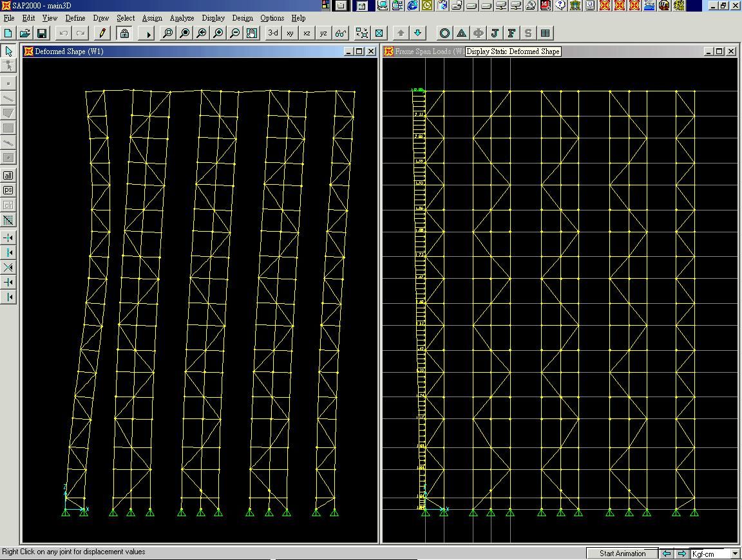Click the pencil refresh window icon
The width and height of the screenshot is (742, 560).
pyautogui.click(x=102, y=33)
